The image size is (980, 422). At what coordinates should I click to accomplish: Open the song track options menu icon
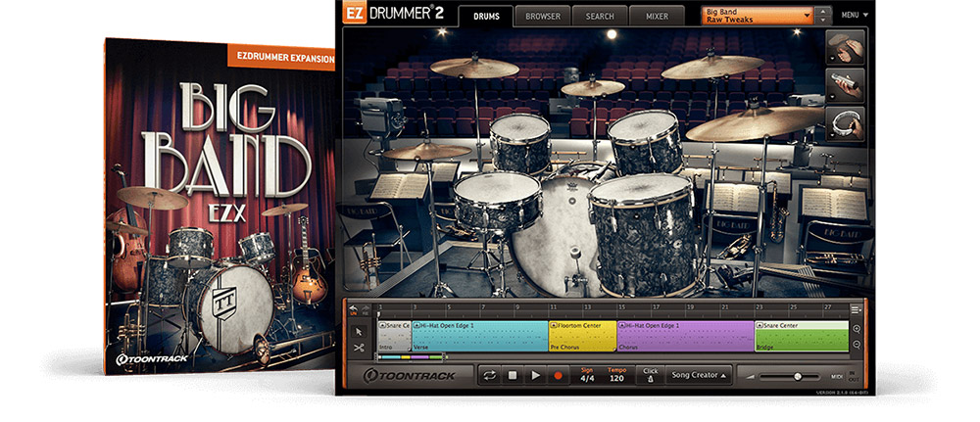[856, 308]
